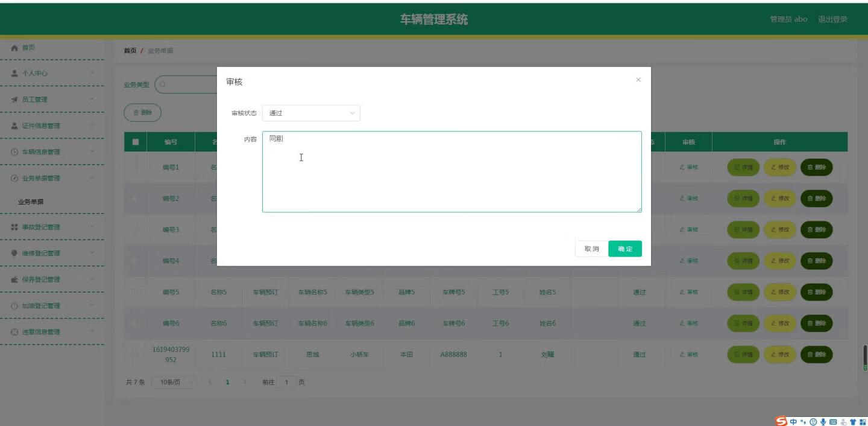Open the 10条/页 page size dropdown
868x426 pixels.
[x=174, y=382]
